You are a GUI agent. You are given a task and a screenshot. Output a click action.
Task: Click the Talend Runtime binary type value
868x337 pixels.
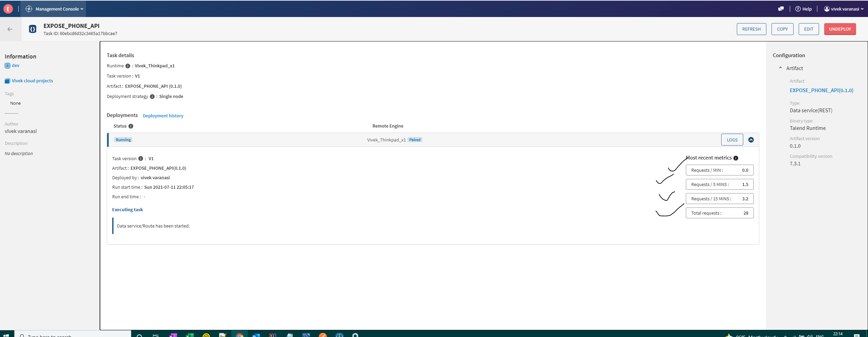[808, 128]
